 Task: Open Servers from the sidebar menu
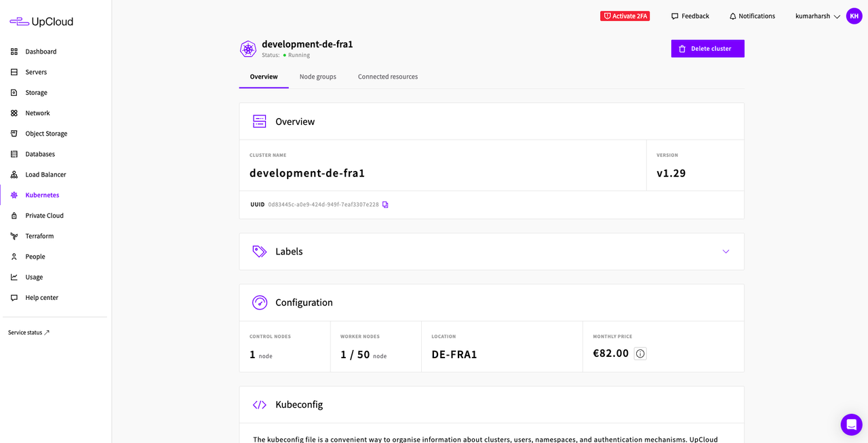(36, 72)
